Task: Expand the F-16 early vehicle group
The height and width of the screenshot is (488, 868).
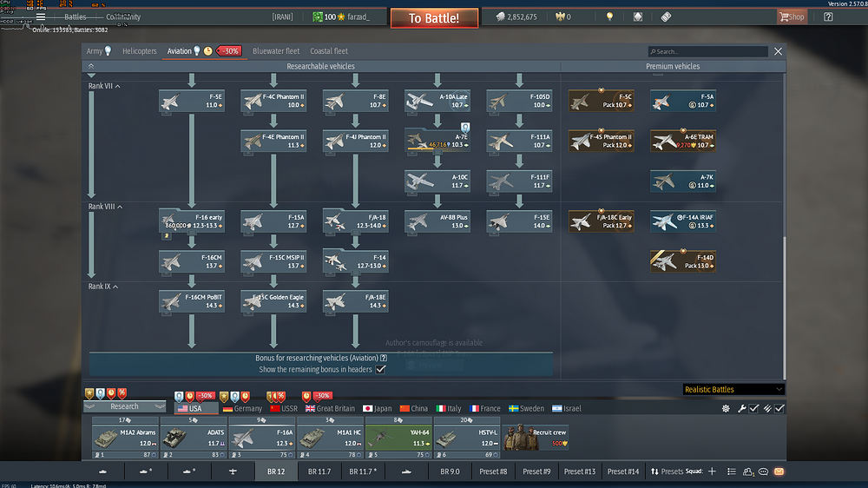Action: 192,221
